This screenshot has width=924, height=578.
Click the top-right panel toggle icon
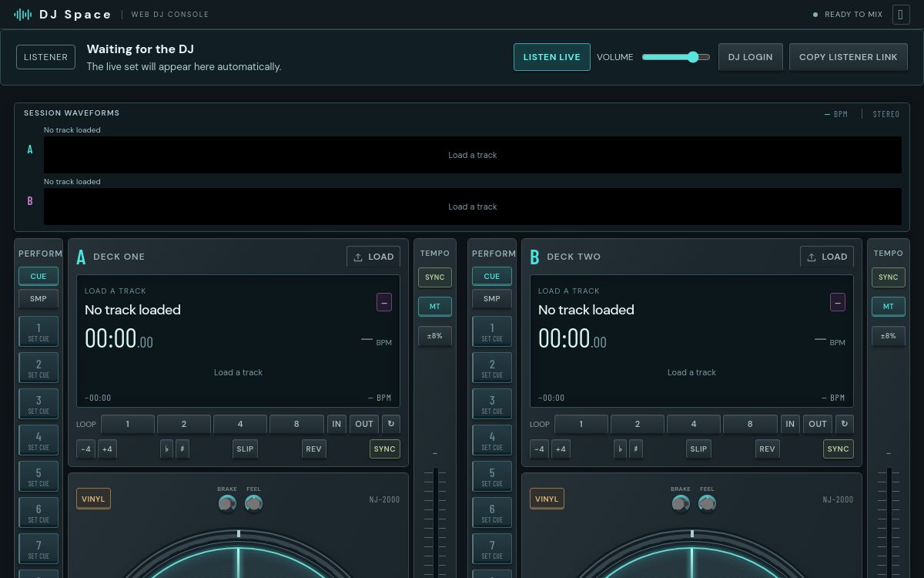[901, 14]
